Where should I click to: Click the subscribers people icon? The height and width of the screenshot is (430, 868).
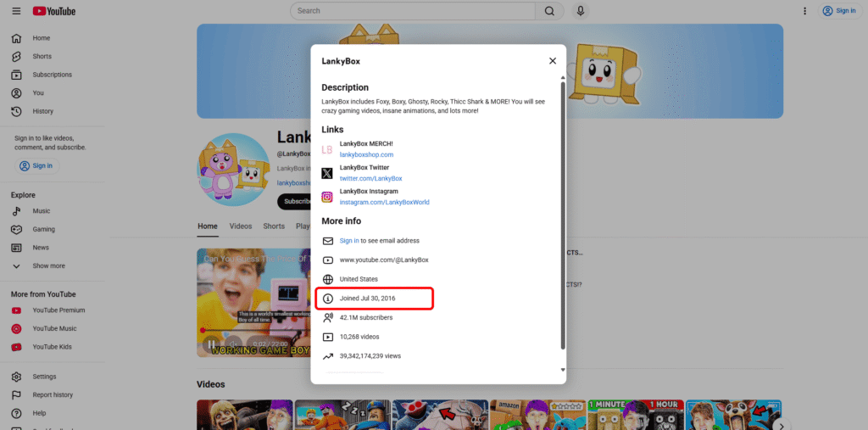click(328, 317)
